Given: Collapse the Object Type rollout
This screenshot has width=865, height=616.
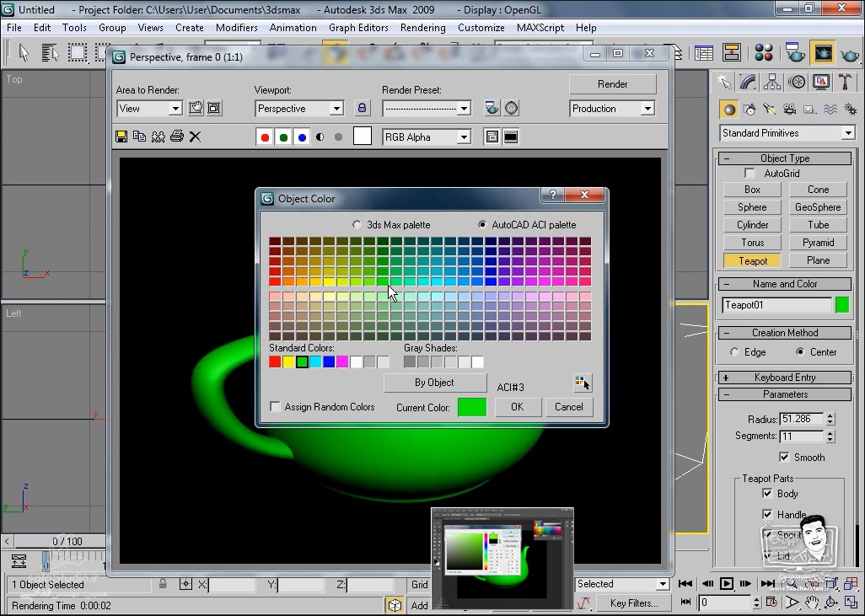Looking at the screenshot, I should coord(784,158).
